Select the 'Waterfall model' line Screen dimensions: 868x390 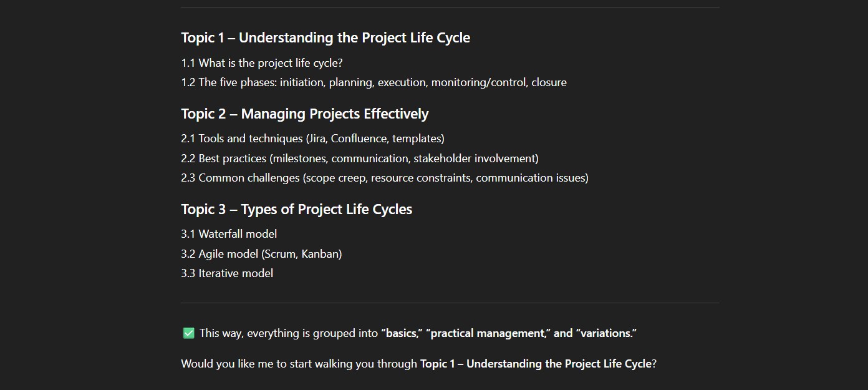pos(229,234)
